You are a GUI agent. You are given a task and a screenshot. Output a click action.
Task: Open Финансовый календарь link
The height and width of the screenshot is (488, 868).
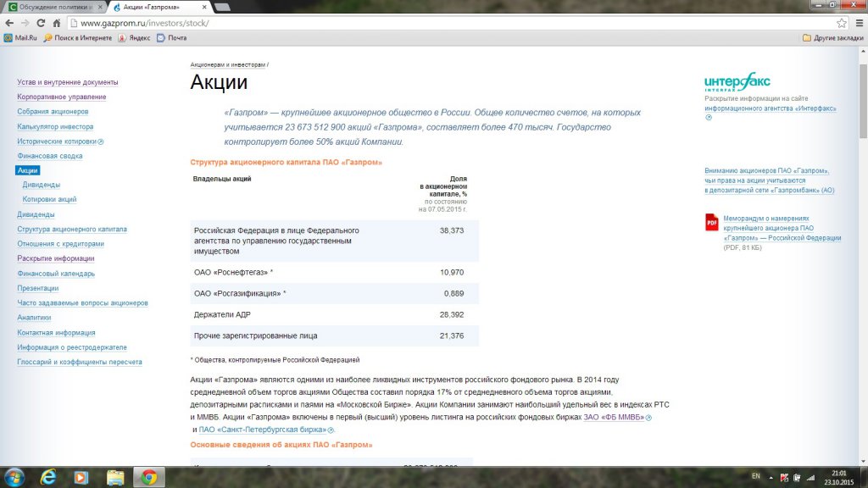pyautogui.click(x=56, y=274)
